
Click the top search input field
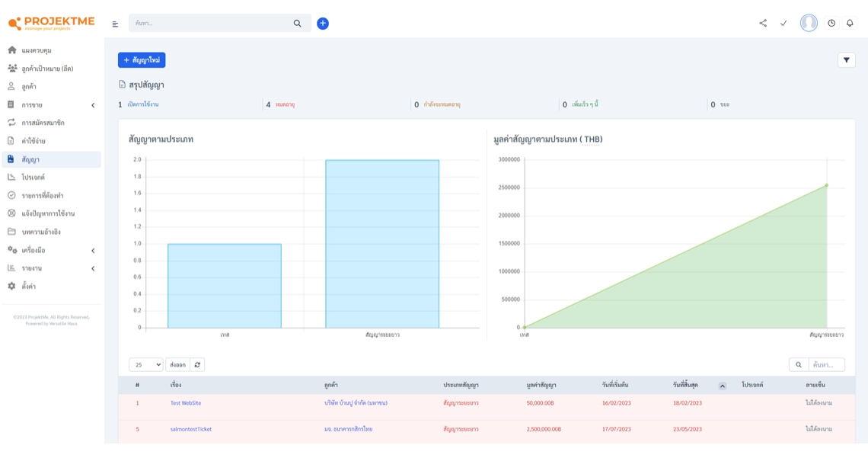[212, 24]
